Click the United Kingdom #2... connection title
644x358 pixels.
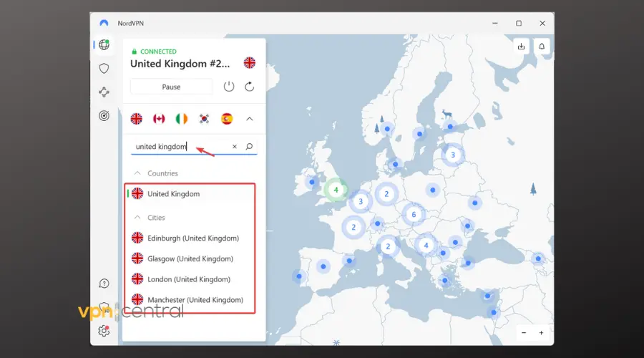point(180,64)
